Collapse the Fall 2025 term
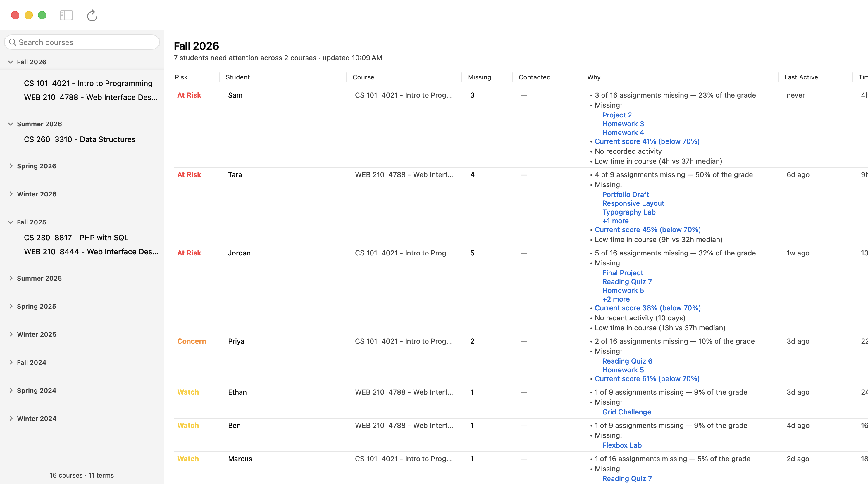Viewport: 868px width, 484px height. point(11,222)
